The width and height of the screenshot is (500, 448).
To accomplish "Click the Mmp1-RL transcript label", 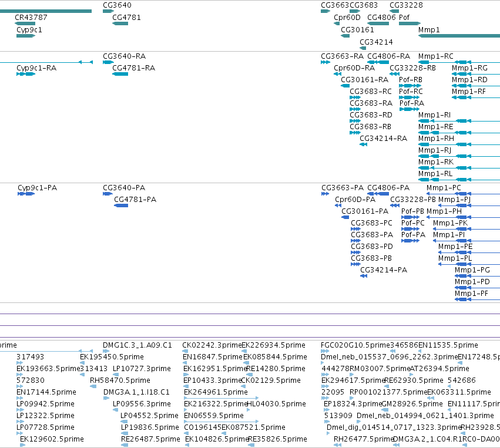I will click(x=435, y=174).
